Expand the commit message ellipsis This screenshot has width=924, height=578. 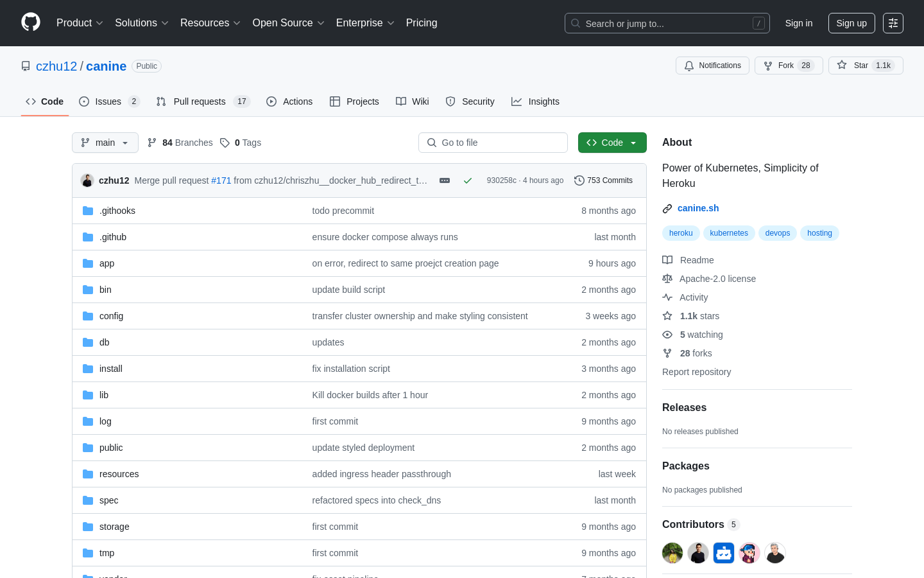(x=445, y=180)
